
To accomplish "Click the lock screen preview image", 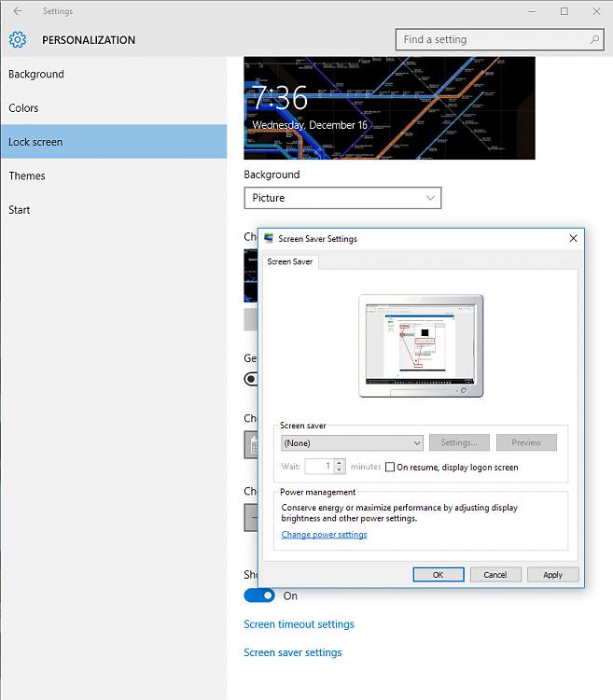I will pos(389,108).
